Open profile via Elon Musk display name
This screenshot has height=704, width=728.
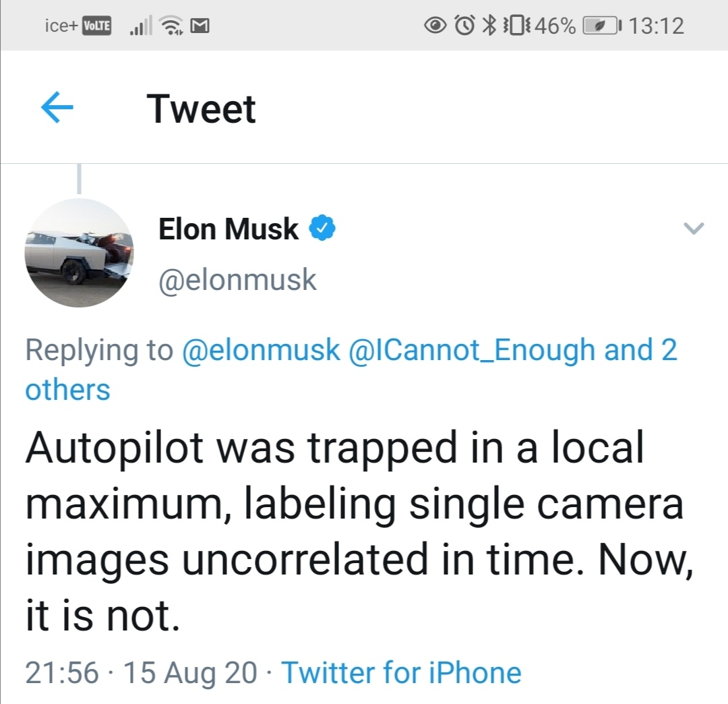click(228, 229)
